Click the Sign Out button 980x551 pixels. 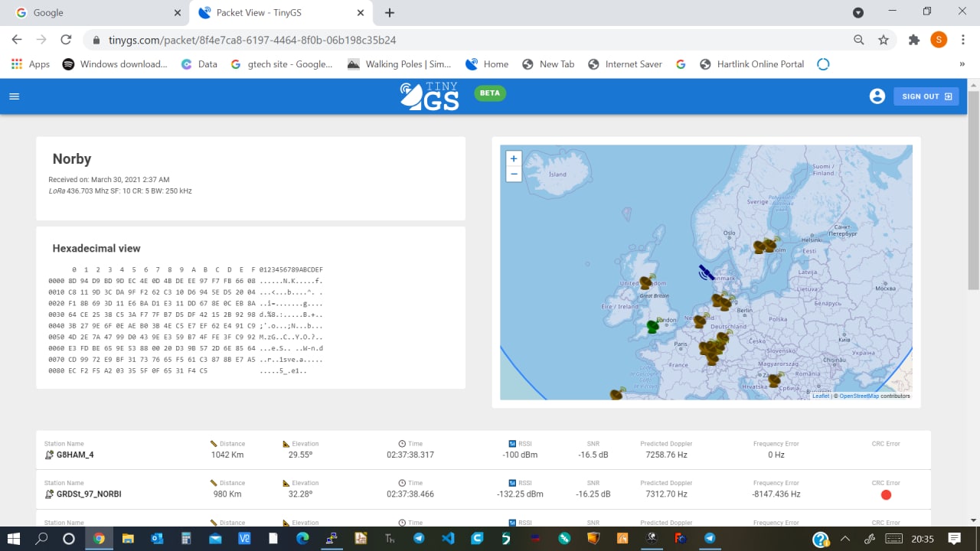coord(926,96)
